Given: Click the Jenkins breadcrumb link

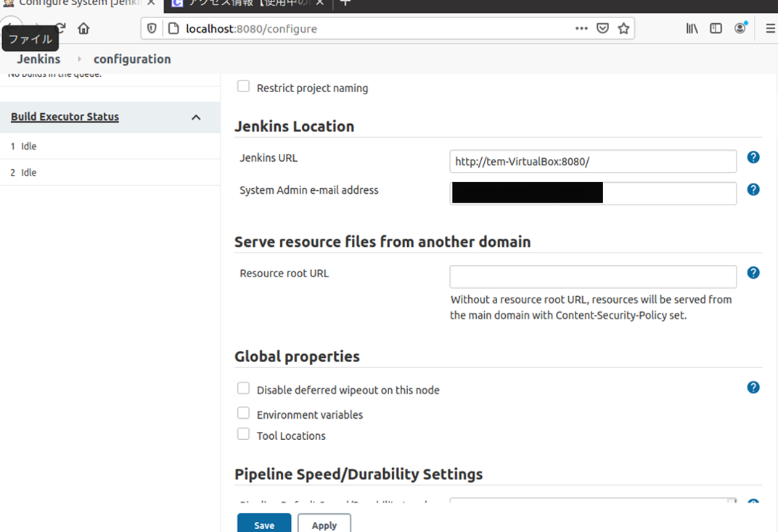Looking at the screenshot, I should pos(38,59).
